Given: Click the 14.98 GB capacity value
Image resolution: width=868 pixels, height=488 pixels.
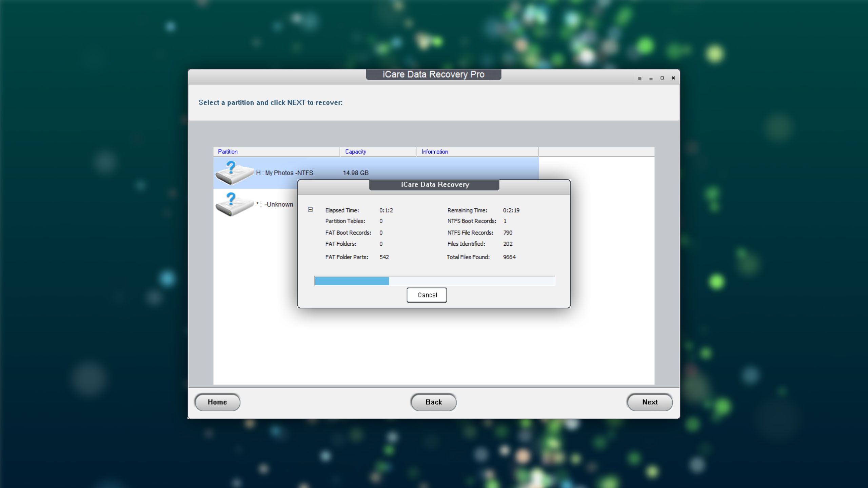Looking at the screenshot, I should [356, 173].
